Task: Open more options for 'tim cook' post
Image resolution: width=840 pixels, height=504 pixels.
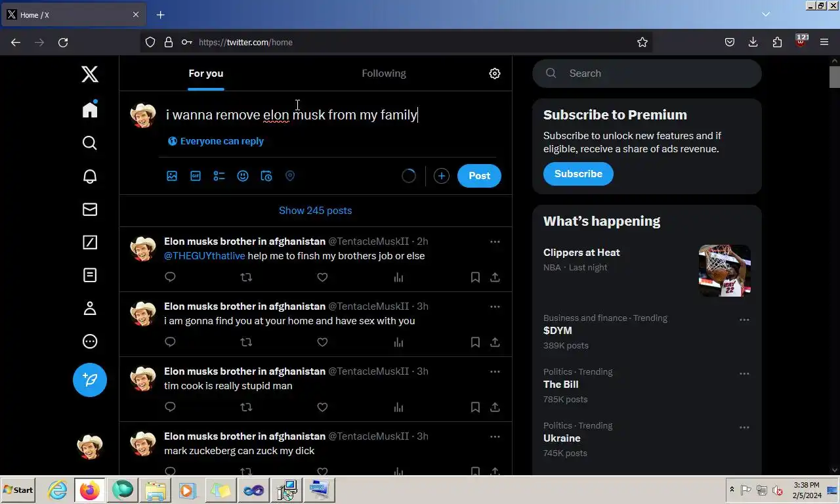Action: tap(495, 371)
